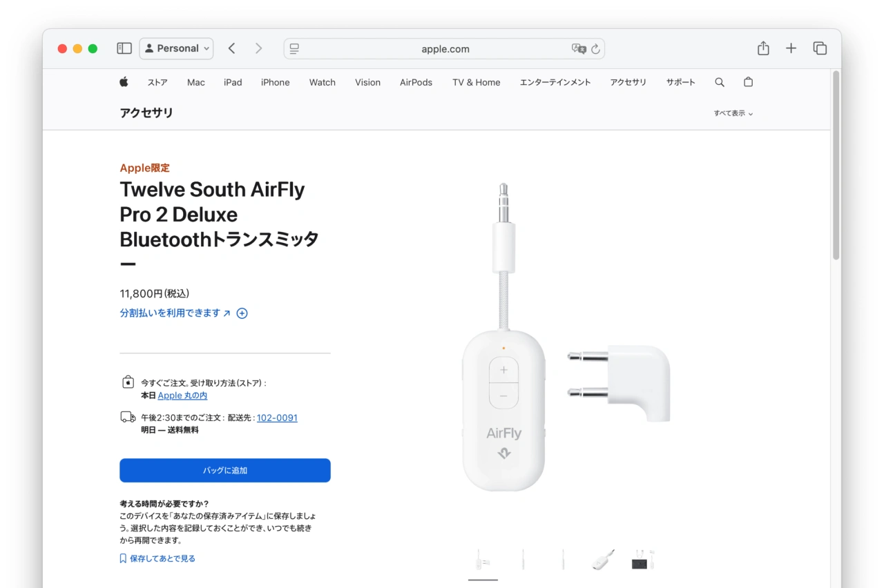Screen dimensions: 884x588
Task: Select the iPhone navigation item
Action: coord(275,82)
